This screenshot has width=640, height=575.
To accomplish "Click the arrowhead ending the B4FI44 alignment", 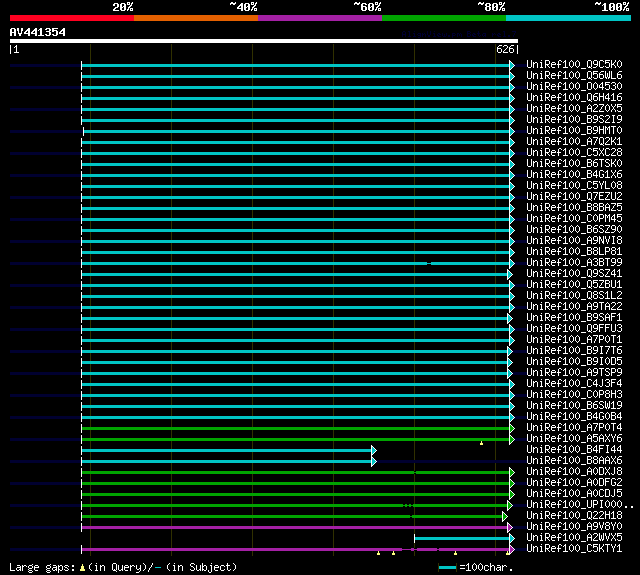I will click(x=374, y=451).
